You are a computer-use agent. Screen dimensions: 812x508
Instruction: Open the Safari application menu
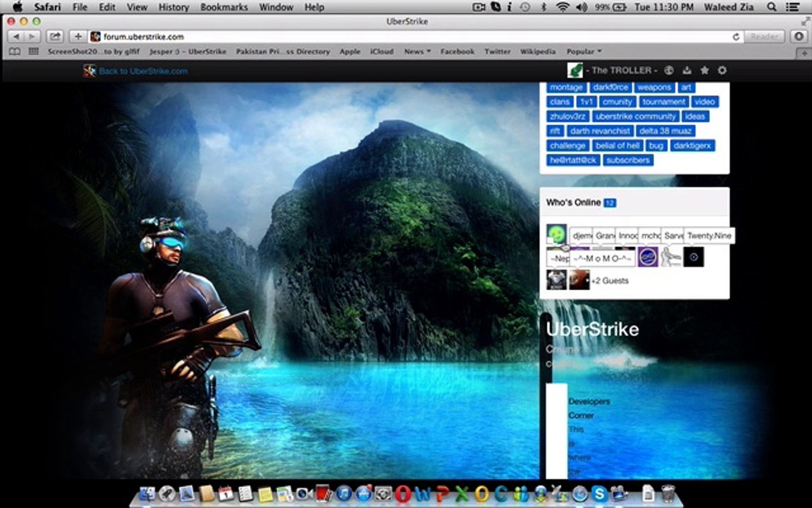pos(48,7)
